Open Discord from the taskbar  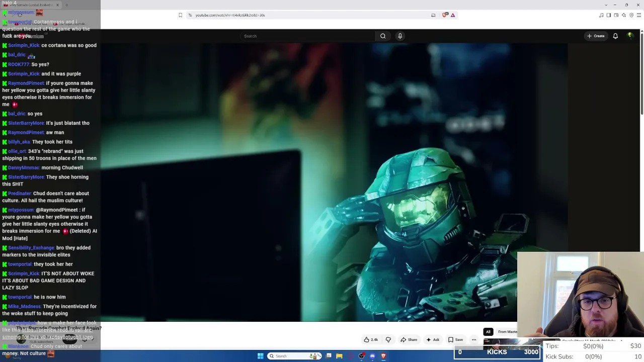coord(372,356)
